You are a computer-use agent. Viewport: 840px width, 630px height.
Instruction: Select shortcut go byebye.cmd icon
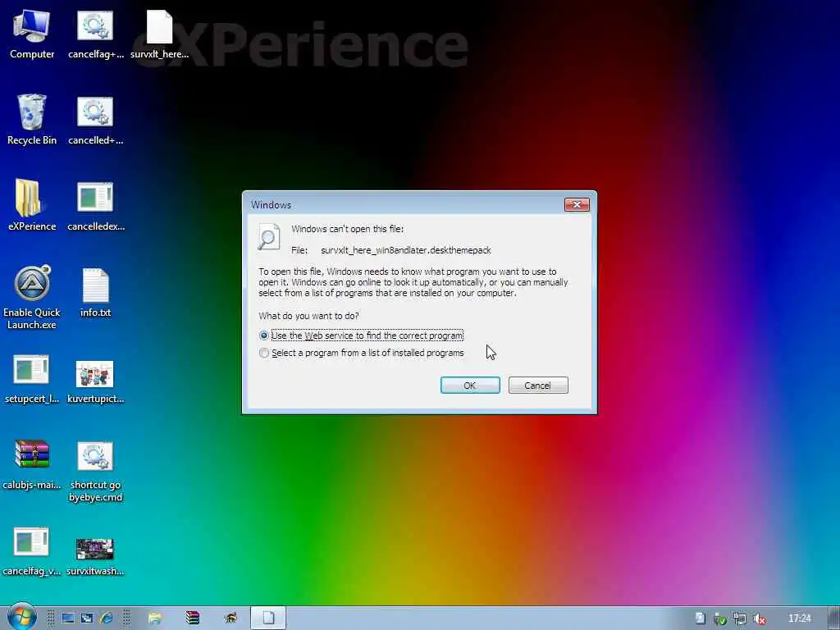[x=95, y=471]
